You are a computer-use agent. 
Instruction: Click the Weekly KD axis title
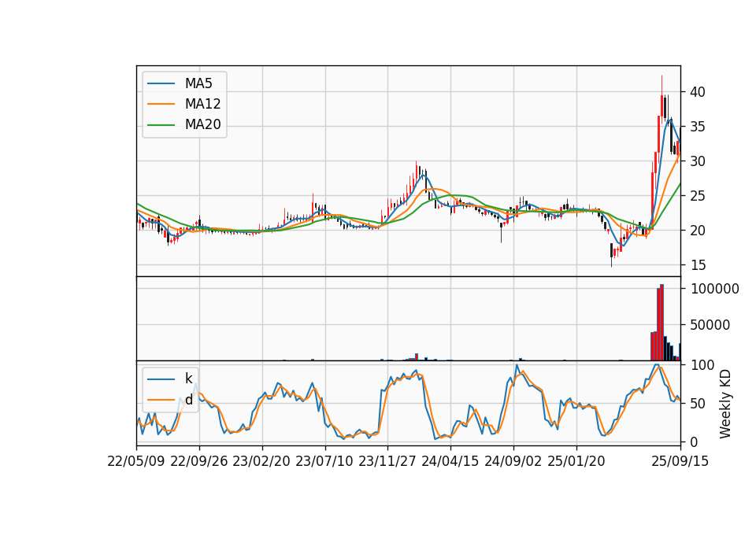click(x=725, y=404)
